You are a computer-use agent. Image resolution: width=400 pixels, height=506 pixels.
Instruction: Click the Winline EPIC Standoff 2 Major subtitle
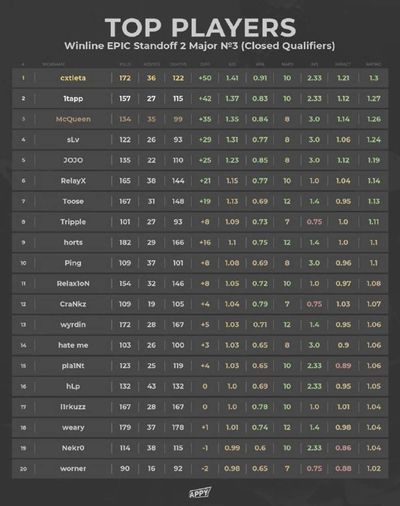tap(200, 46)
